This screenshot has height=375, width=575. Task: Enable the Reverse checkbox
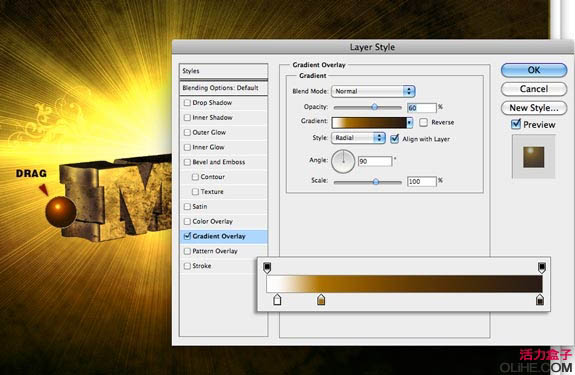pos(424,122)
